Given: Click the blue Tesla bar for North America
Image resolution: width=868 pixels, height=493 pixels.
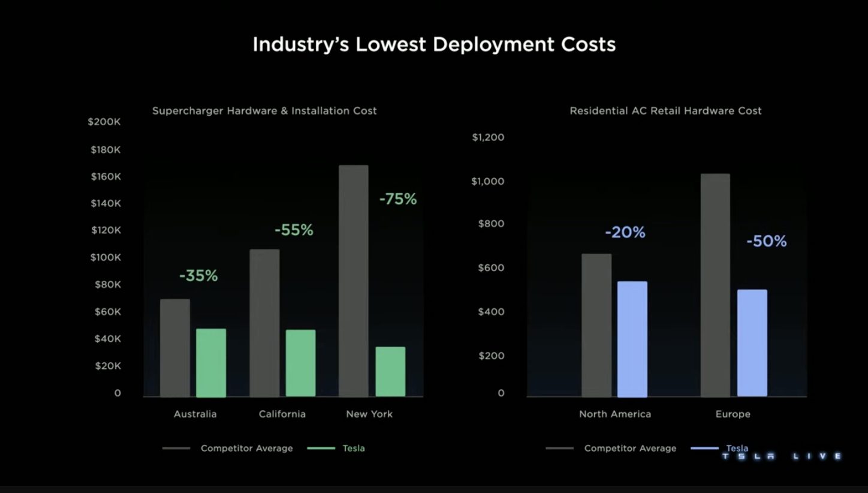Looking at the screenshot, I should pos(632,339).
